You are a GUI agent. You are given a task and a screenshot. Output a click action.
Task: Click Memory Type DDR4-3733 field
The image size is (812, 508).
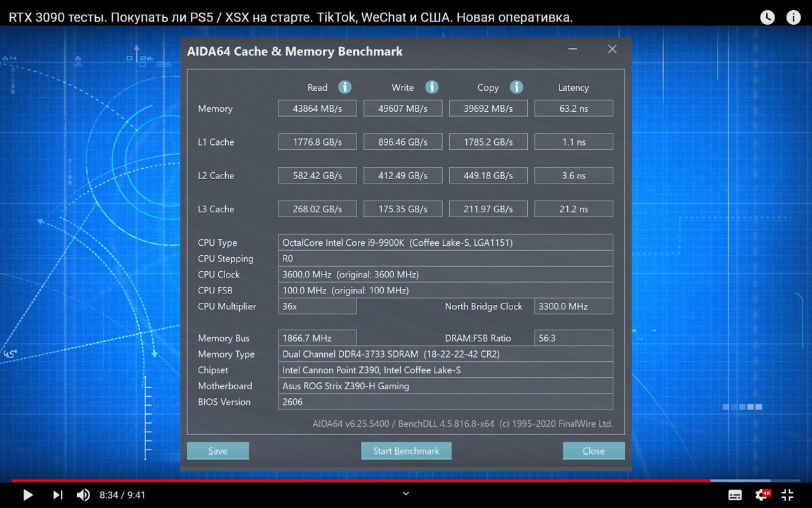(445, 354)
